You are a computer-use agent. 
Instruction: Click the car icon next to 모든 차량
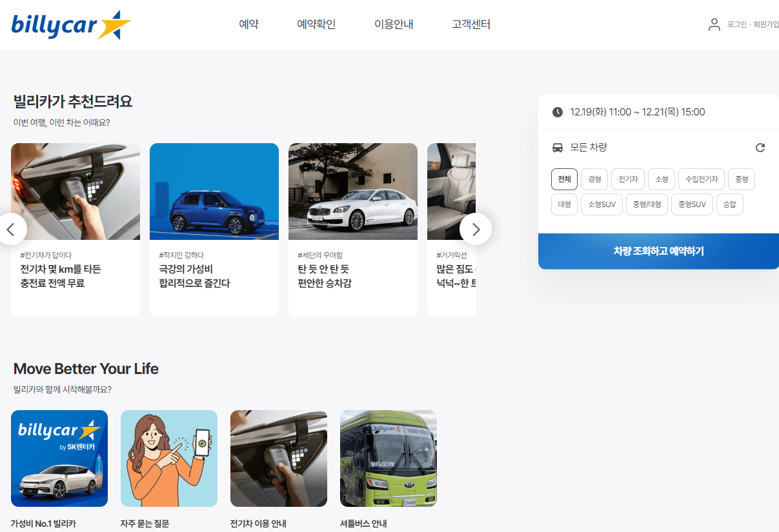click(558, 147)
